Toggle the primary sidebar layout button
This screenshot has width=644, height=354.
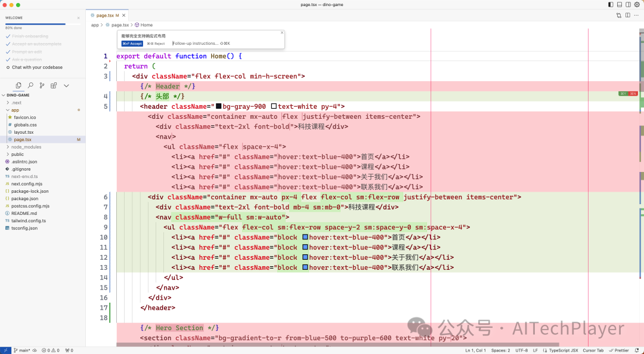[x=611, y=4]
